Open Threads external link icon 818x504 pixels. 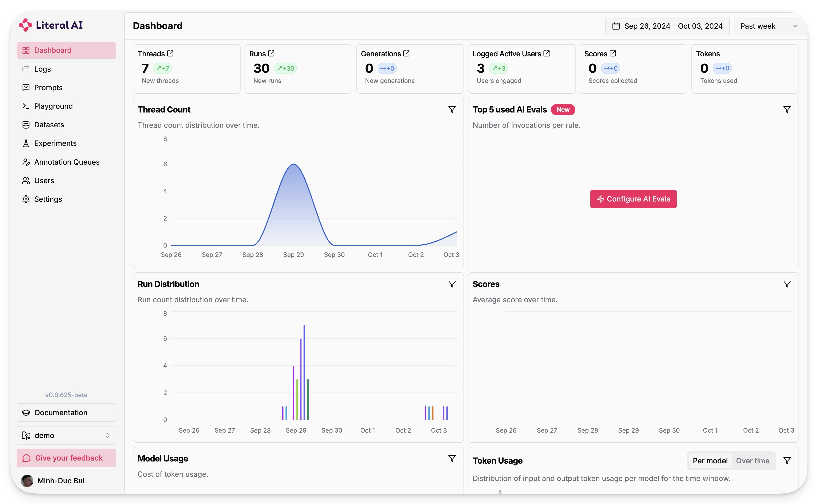[x=170, y=53]
